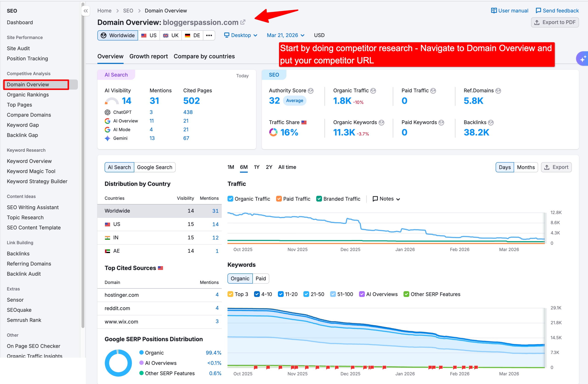Click the Export to PDF button

click(555, 22)
